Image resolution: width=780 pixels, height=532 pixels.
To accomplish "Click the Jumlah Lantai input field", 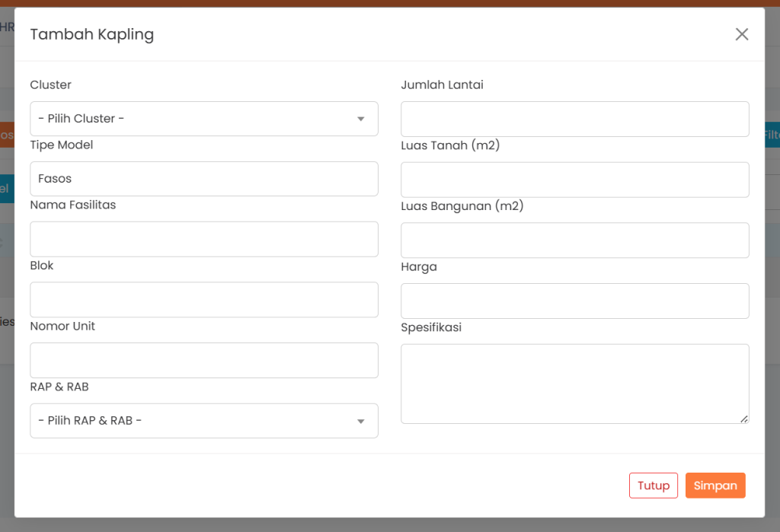I will tap(574, 119).
